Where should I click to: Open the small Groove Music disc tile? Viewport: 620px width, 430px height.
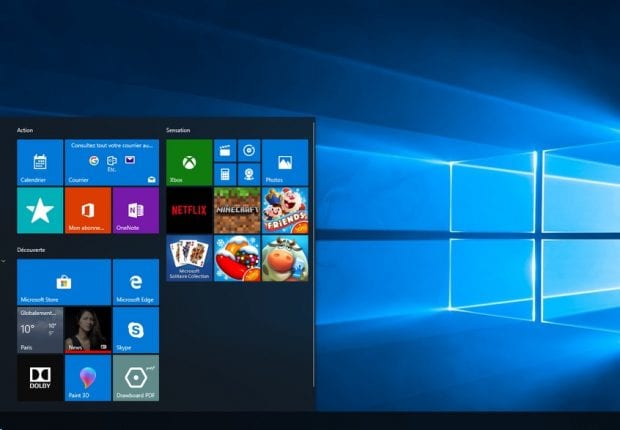[249, 150]
